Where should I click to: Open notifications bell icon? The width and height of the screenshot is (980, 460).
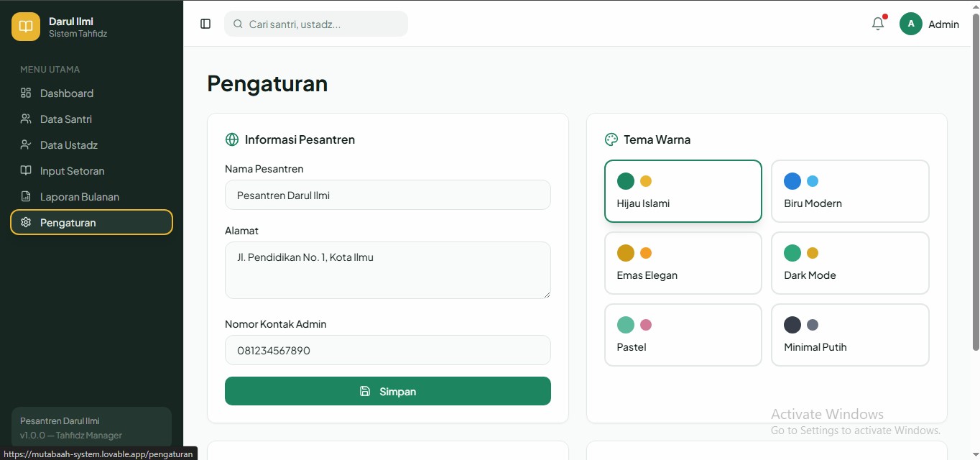pyautogui.click(x=878, y=24)
